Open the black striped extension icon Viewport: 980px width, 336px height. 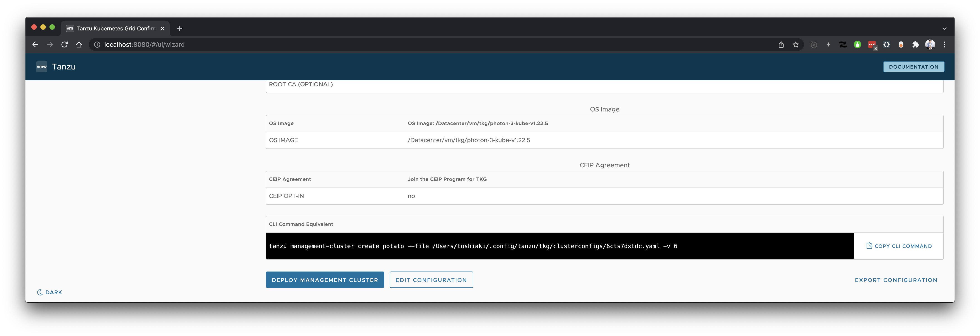coord(843,44)
